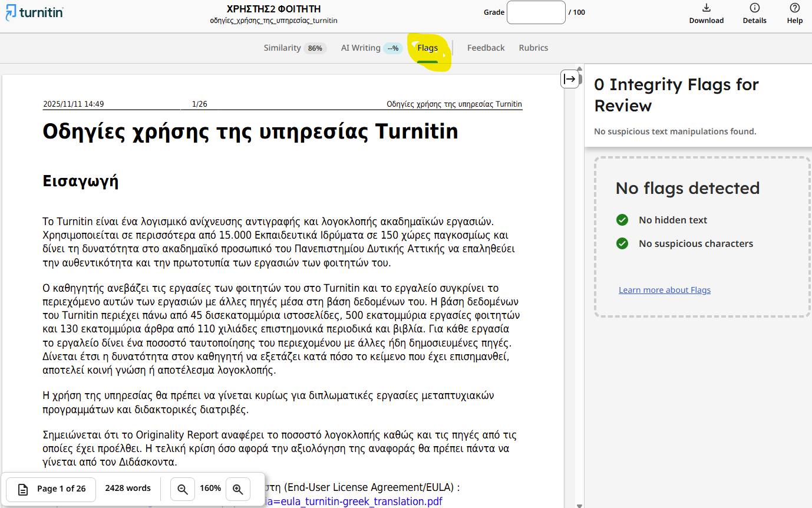Click the Grade input field
This screenshot has width=812, height=508.
(x=536, y=12)
